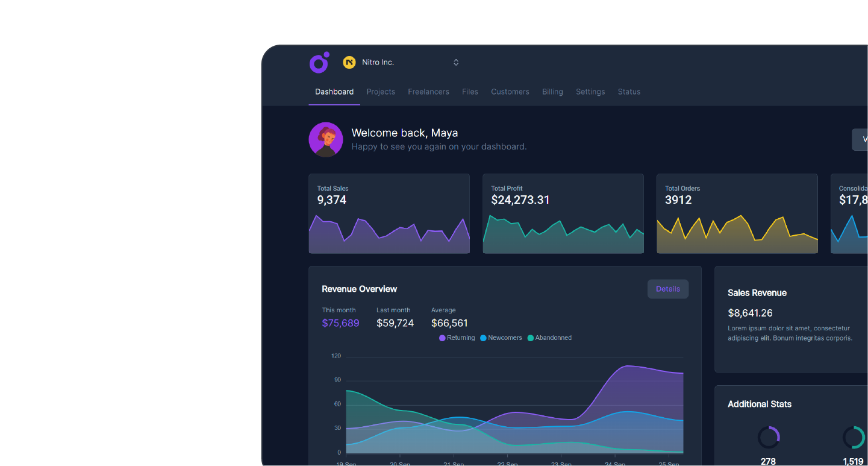This screenshot has height=466, width=868.
Task: Switch to the Projects tab
Action: pyautogui.click(x=381, y=92)
